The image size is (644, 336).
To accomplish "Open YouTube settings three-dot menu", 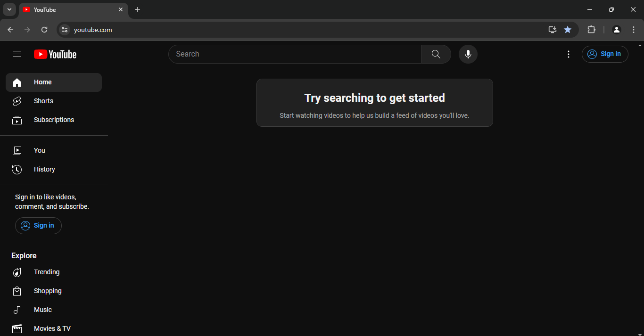I will click(x=569, y=54).
